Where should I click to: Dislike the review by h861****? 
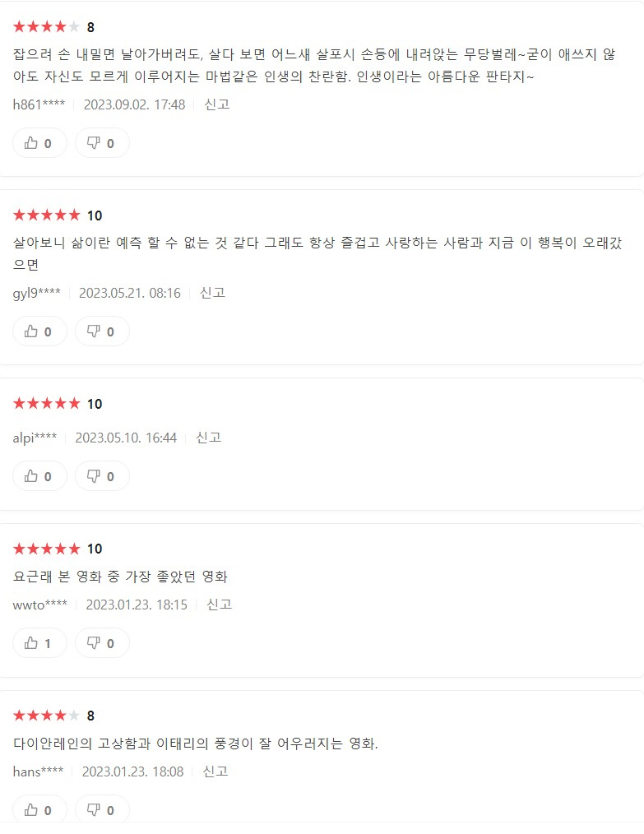pos(102,143)
